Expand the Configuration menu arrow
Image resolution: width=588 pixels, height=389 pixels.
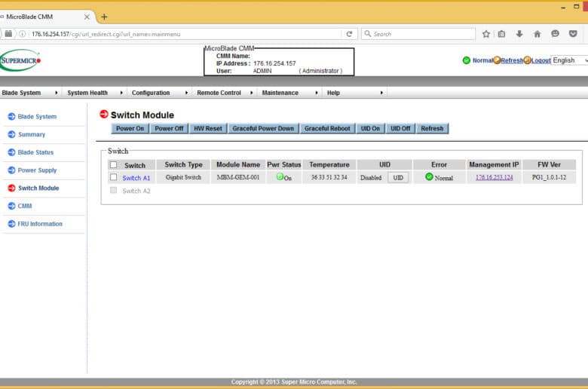point(186,93)
